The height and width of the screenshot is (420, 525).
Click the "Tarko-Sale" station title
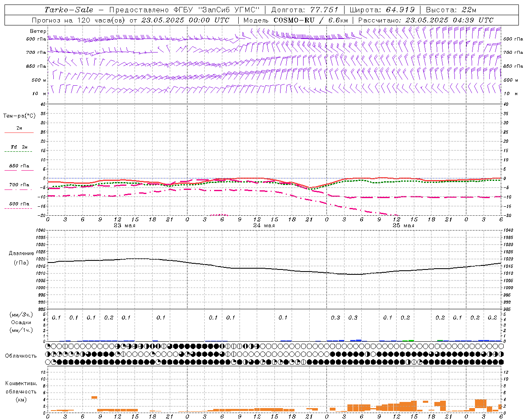(x=69, y=10)
